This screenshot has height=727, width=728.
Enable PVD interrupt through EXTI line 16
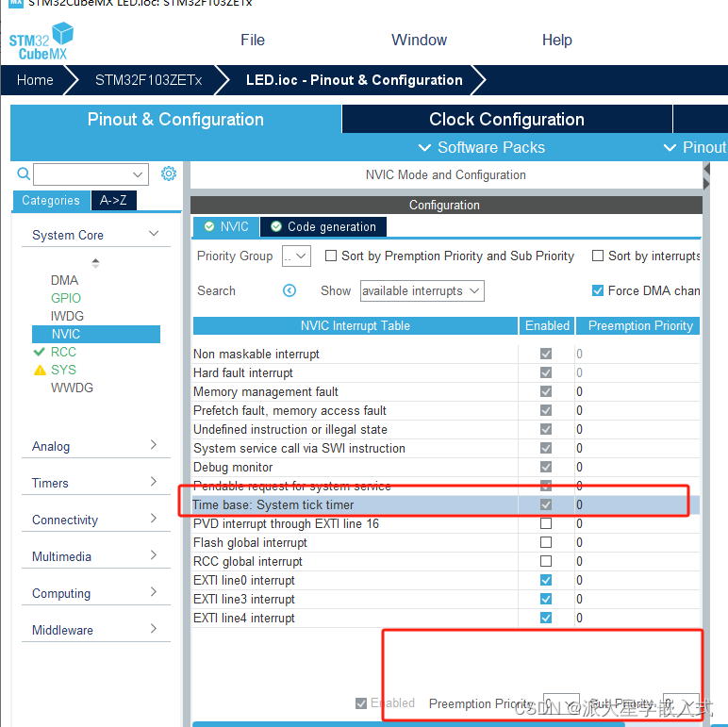coord(546,523)
